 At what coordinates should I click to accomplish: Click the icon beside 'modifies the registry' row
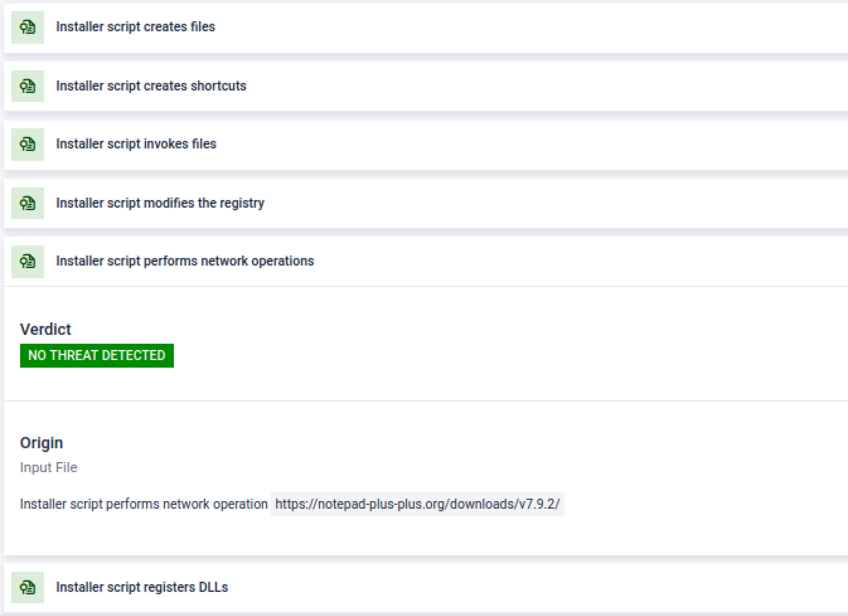[x=27, y=203]
